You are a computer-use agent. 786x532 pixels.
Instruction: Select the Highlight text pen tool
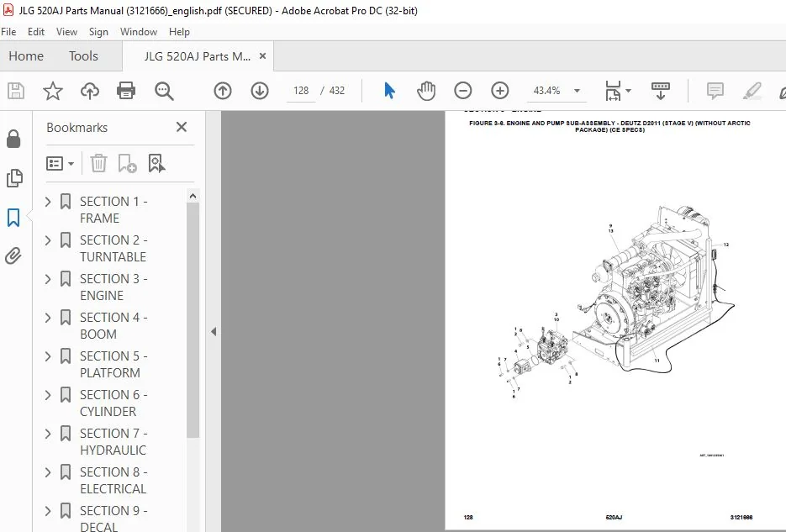point(752,91)
